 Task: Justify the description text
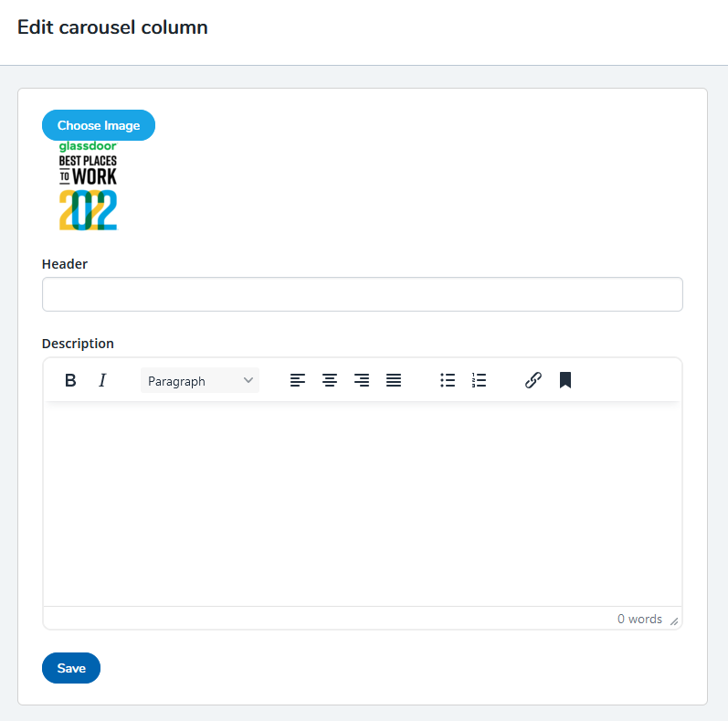coord(394,380)
